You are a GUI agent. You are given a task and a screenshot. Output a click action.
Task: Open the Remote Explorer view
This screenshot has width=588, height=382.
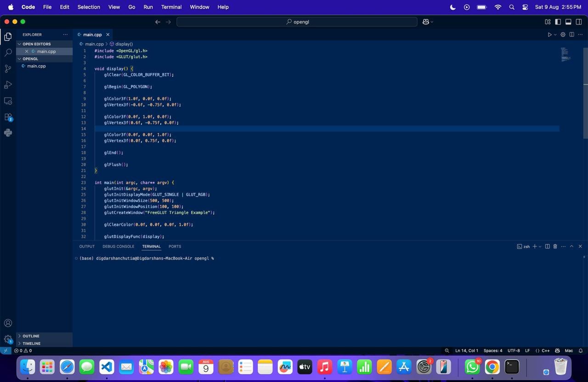click(x=8, y=101)
